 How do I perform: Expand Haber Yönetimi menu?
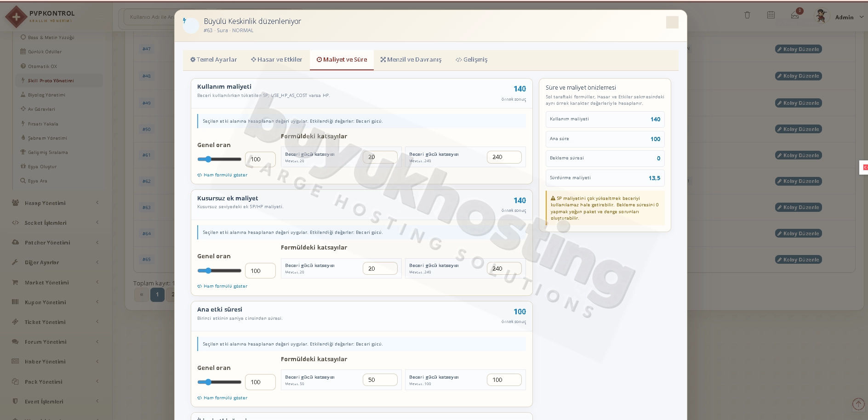[55, 362]
